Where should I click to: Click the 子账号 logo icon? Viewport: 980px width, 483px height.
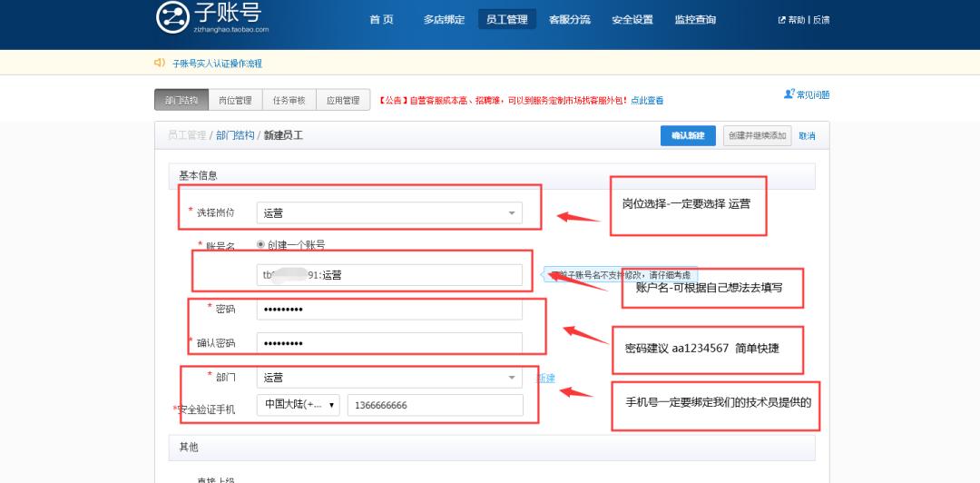pos(172,17)
